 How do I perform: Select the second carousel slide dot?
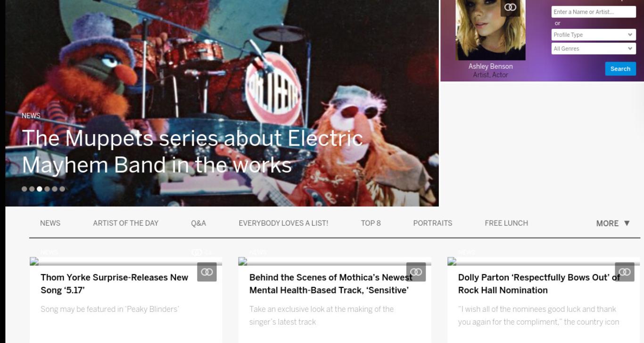click(32, 189)
